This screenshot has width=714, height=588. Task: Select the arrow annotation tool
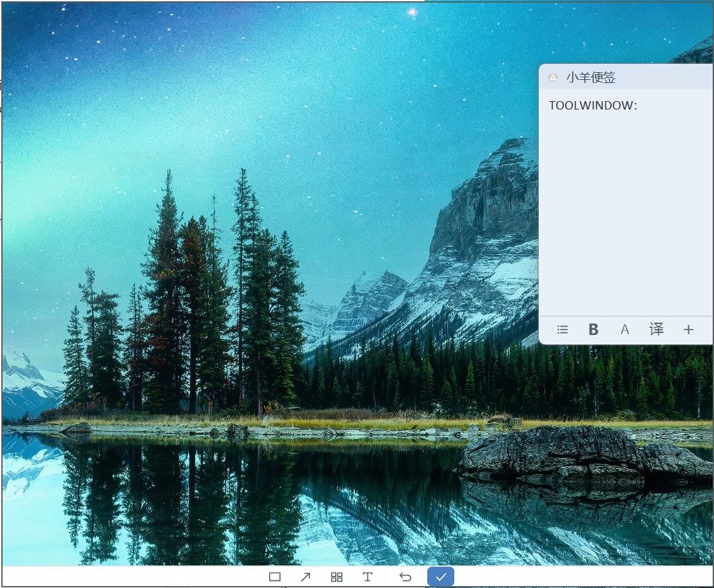pyautogui.click(x=305, y=577)
